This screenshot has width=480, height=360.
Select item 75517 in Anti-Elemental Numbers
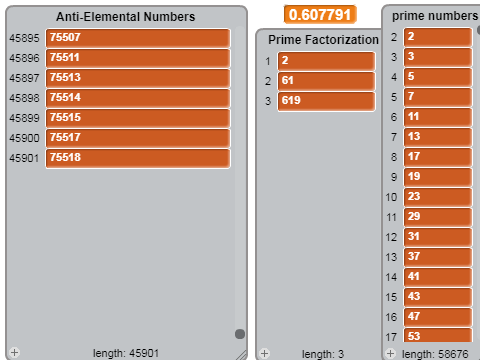coord(138,138)
